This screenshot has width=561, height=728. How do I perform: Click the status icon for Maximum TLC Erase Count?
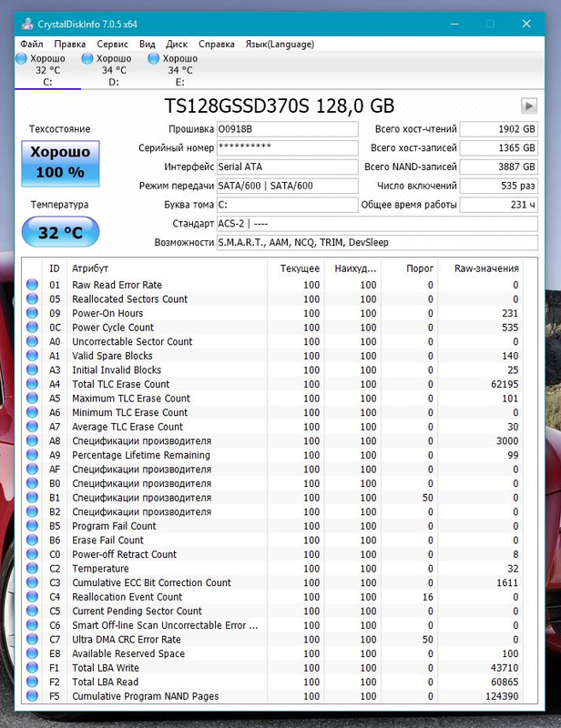(32, 398)
